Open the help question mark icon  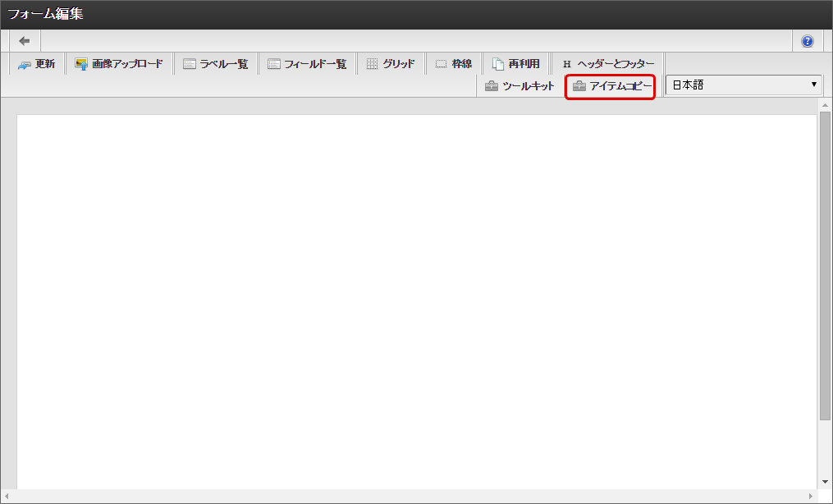[x=807, y=41]
